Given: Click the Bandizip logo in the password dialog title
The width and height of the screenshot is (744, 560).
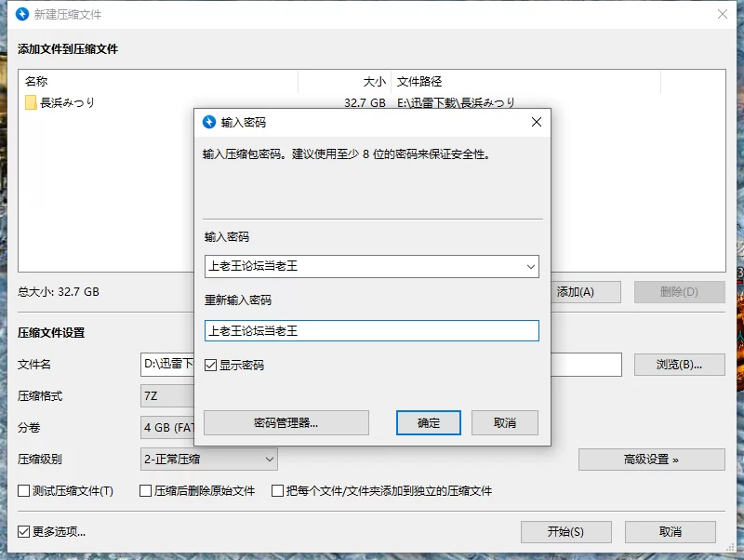Looking at the screenshot, I should tap(208, 122).
